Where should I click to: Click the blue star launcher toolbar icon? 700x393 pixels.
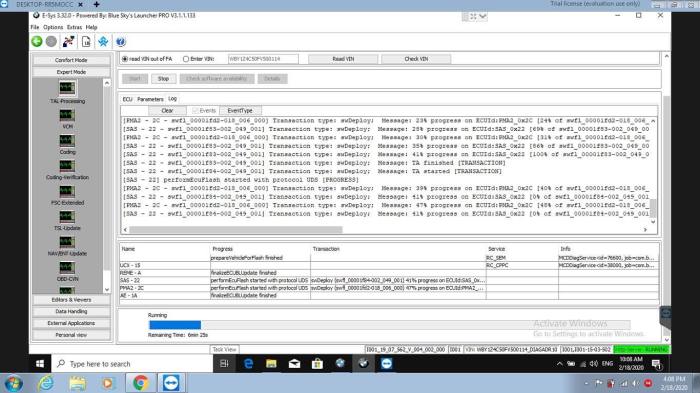pyautogui.click(x=103, y=42)
